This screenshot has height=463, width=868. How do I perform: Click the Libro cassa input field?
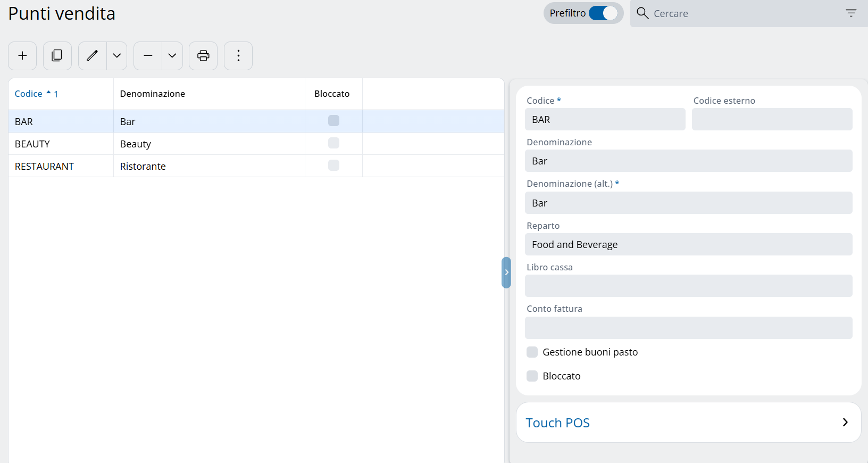pyautogui.click(x=688, y=286)
